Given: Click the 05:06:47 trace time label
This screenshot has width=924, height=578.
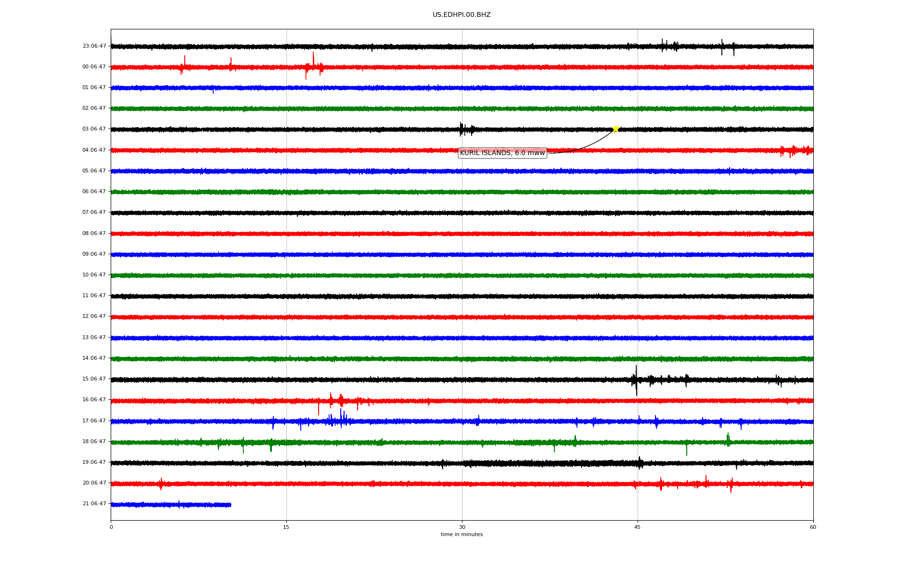Looking at the screenshot, I should pos(94,171).
